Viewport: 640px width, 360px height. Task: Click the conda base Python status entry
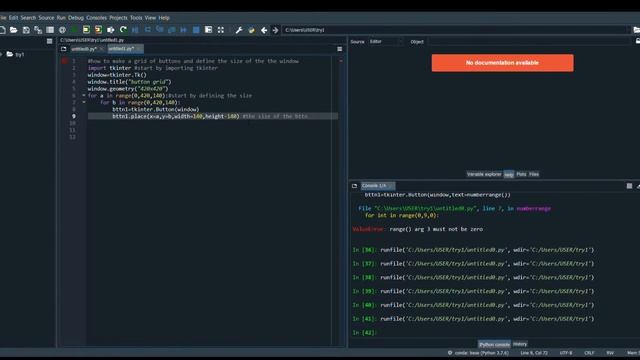(x=479, y=353)
